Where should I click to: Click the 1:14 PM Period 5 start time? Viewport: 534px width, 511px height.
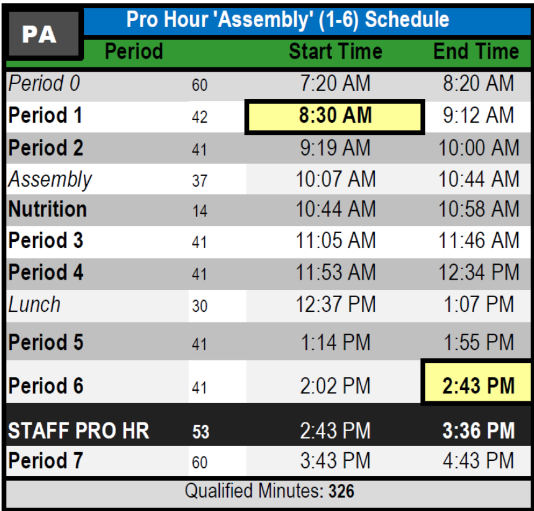(x=335, y=342)
